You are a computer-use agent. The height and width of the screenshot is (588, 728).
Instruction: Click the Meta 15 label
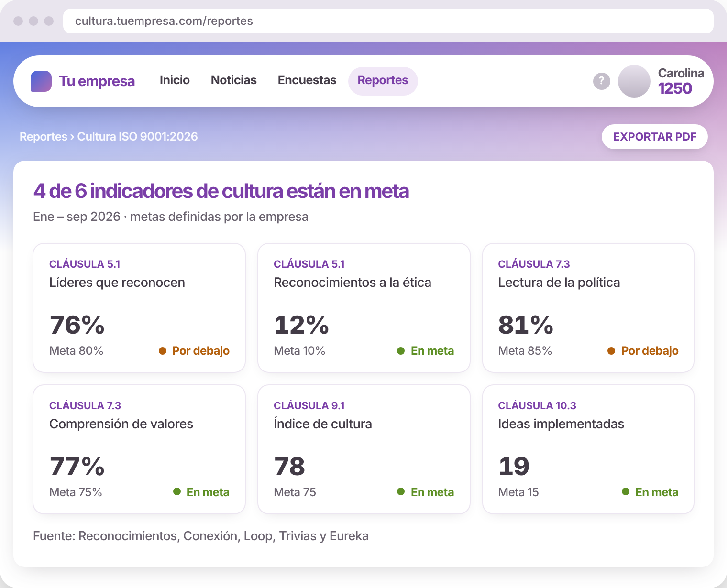pyautogui.click(x=518, y=492)
